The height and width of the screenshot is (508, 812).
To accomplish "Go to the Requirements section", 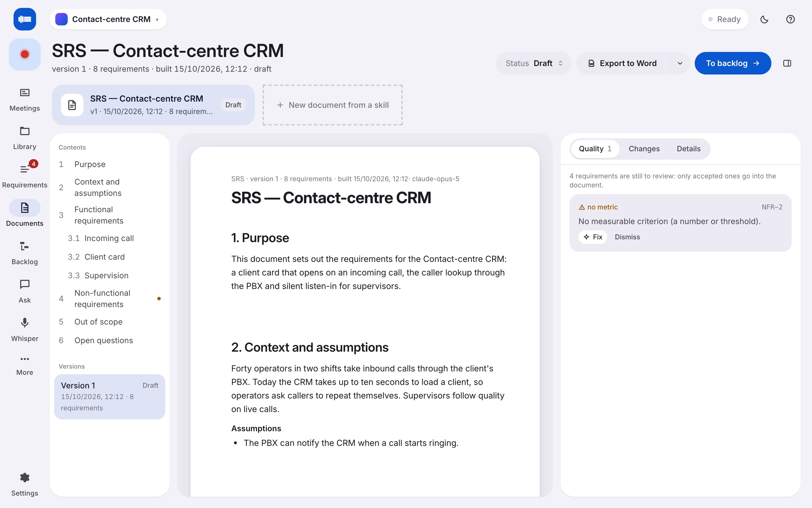I will (x=25, y=176).
